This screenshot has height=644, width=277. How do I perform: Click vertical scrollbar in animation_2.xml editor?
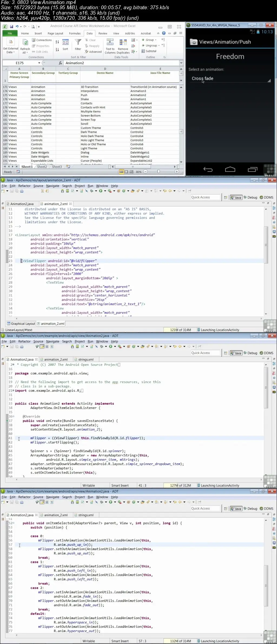tap(266, 245)
